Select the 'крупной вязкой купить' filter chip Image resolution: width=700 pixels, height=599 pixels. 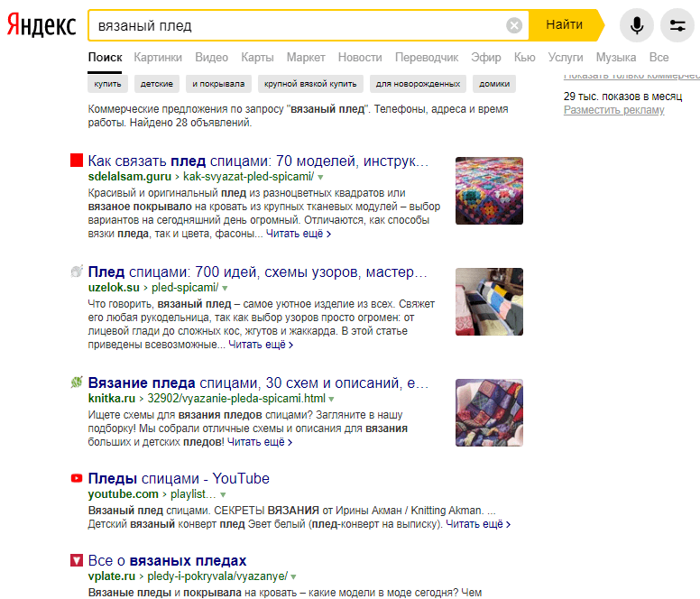(x=309, y=84)
